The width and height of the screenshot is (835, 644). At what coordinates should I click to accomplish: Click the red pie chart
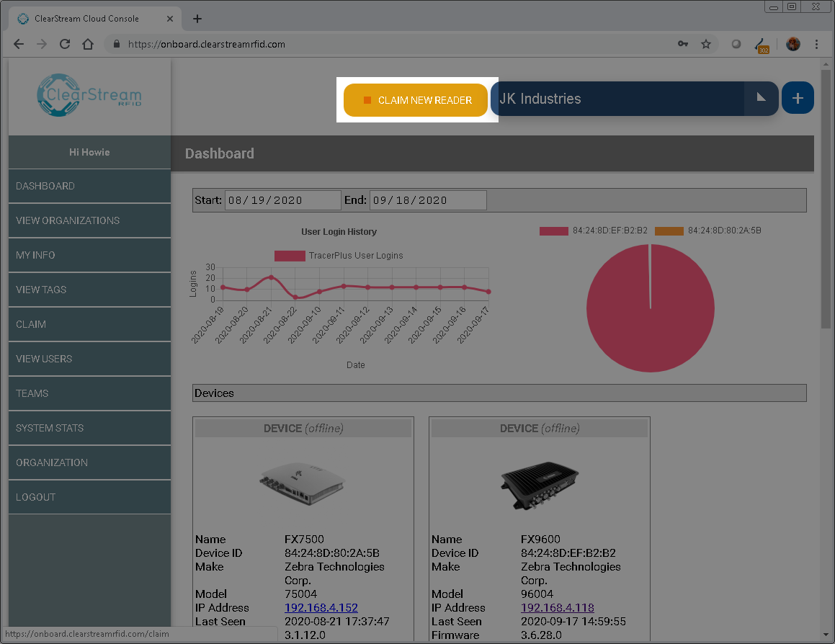tap(651, 308)
